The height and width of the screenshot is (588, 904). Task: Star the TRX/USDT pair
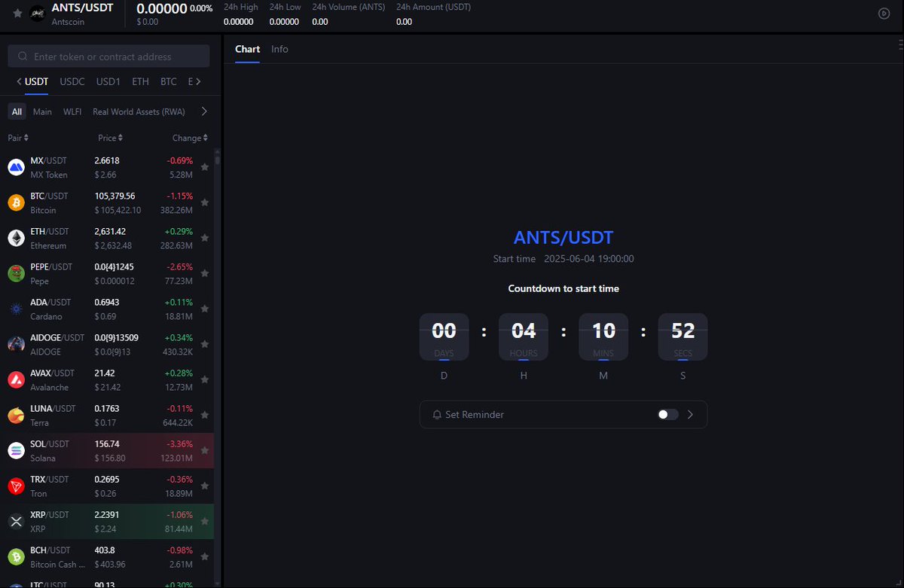click(204, 486)
